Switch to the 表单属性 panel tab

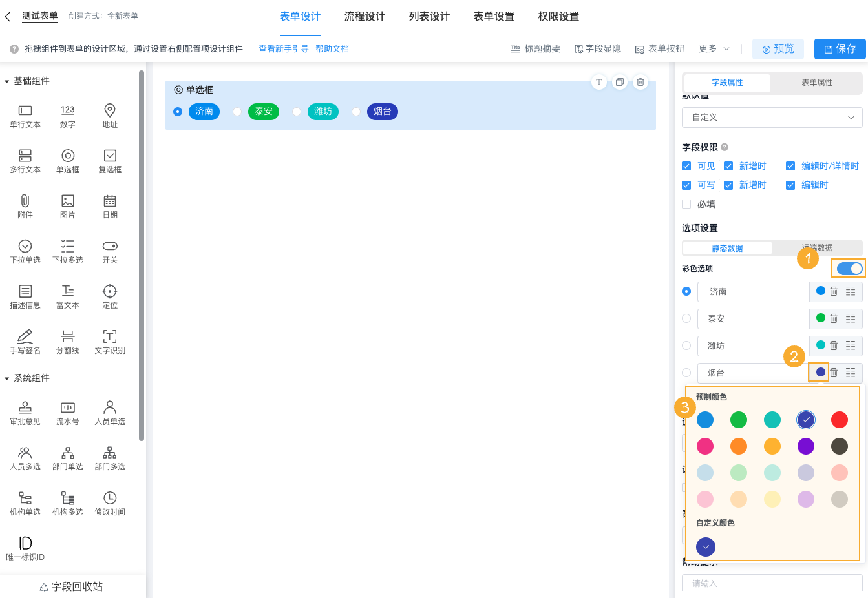pyautogui.click(x=816, y=83)
